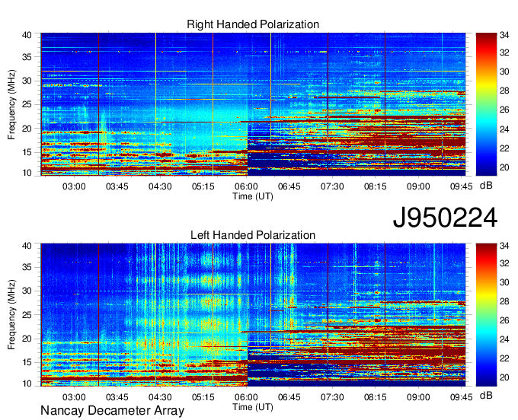Click the "03:45" time tick under Right Handed plot
This screenshot has height=420, width=518.
tap(117, 186)
